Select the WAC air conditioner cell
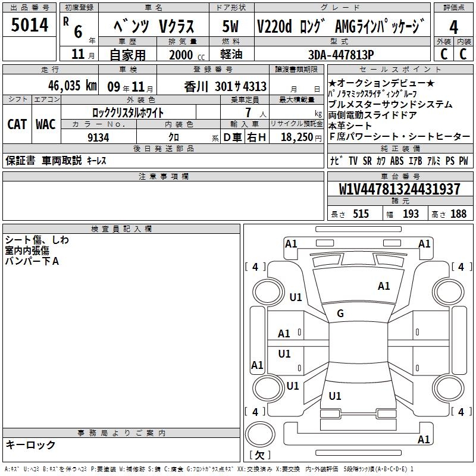Screen dimensions: 476x476 point(45,124)
